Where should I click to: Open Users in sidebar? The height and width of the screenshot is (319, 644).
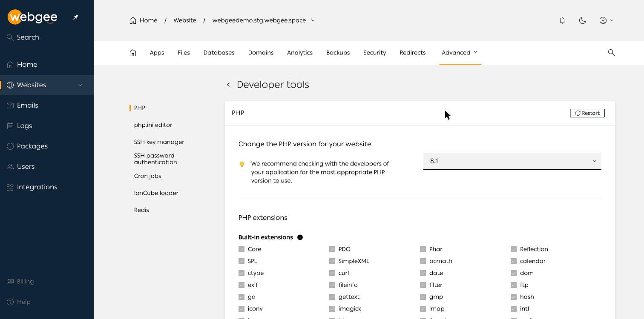click(x=47, y=167)
